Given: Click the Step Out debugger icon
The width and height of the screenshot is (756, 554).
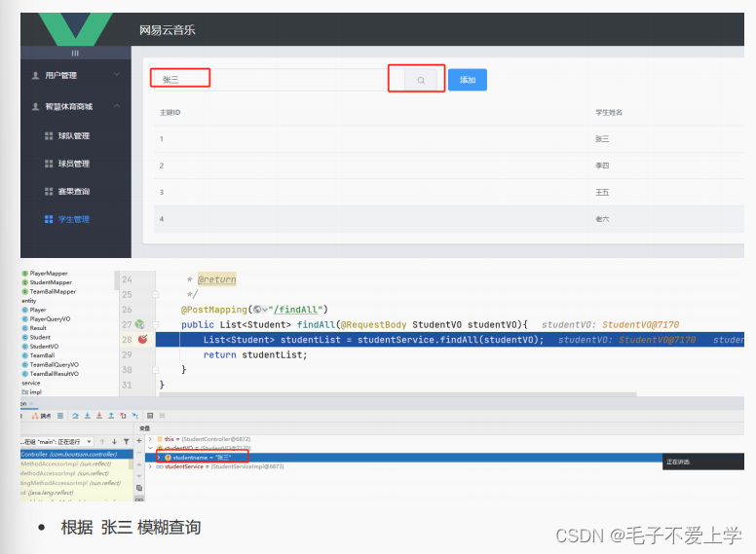Looking at the screenshot, I should [111, 416].
